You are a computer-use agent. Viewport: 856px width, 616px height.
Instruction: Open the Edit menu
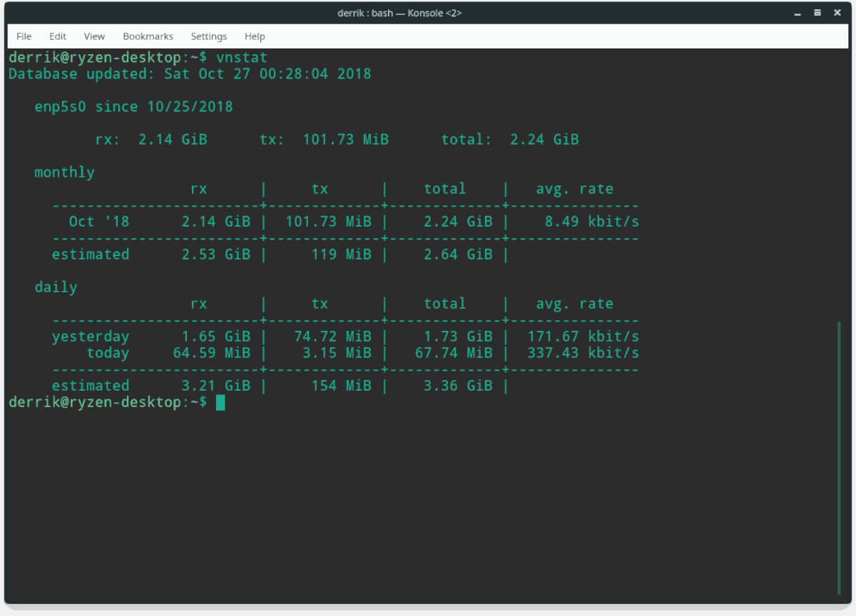(57, 36)
